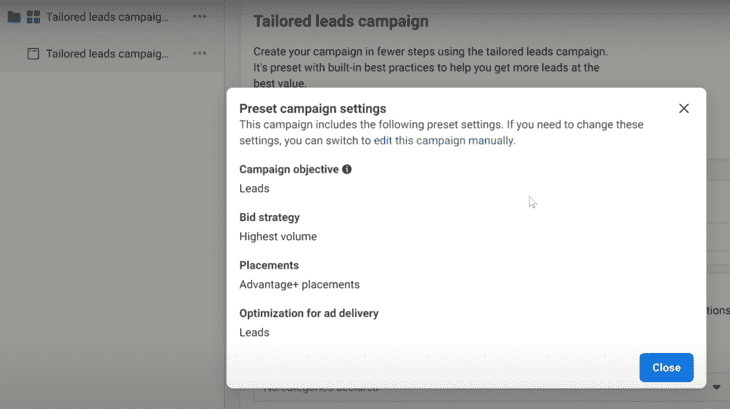Open the edit this campaign manually link
Image resolution: width=730 pixels, height=409 pixels.
(x=444, y=141)
